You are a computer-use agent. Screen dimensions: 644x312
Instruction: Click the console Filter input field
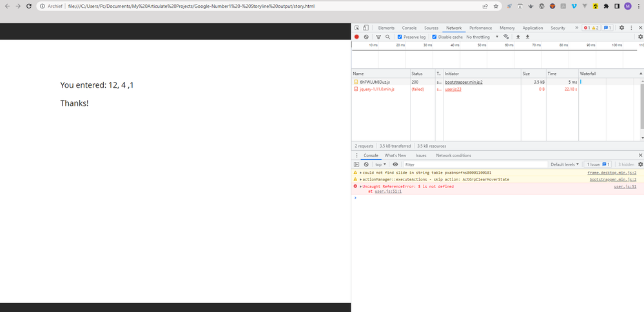[x=475, y=164]
